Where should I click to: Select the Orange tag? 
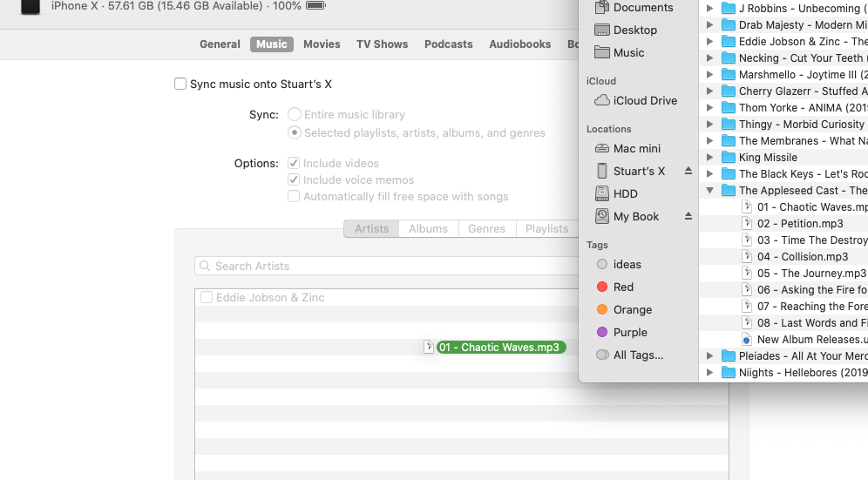(625, 309)
